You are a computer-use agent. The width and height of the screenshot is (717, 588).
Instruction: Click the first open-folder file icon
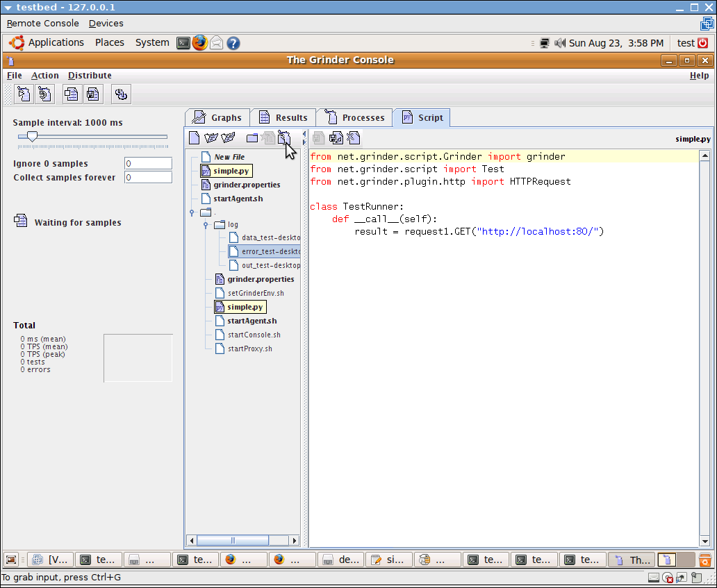tap(211, 137)
